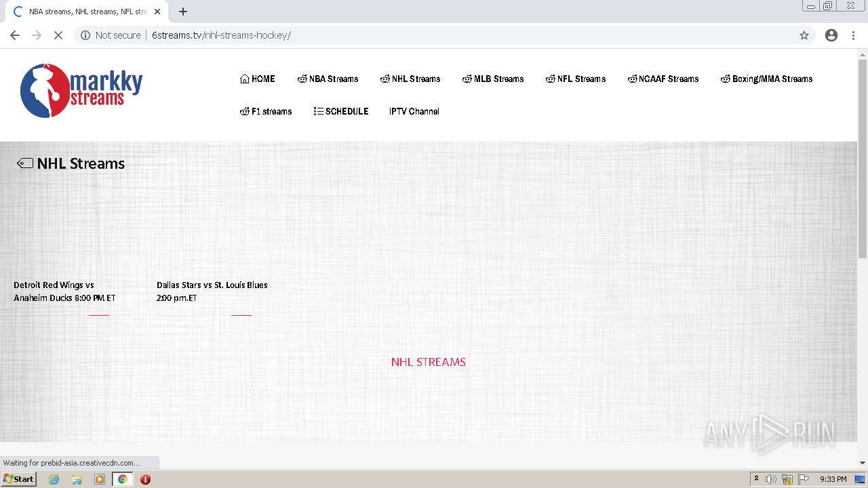The height and width of the screenshot is (488, 868).
Task: Open the HOME menu item
Action: pos(257,79)
